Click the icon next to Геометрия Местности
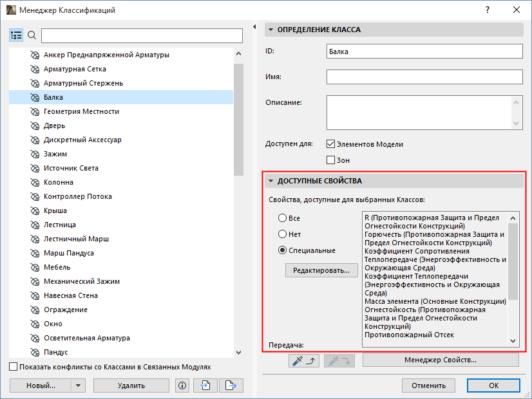The width and height of the screenshot is (532, 399). 35,111
